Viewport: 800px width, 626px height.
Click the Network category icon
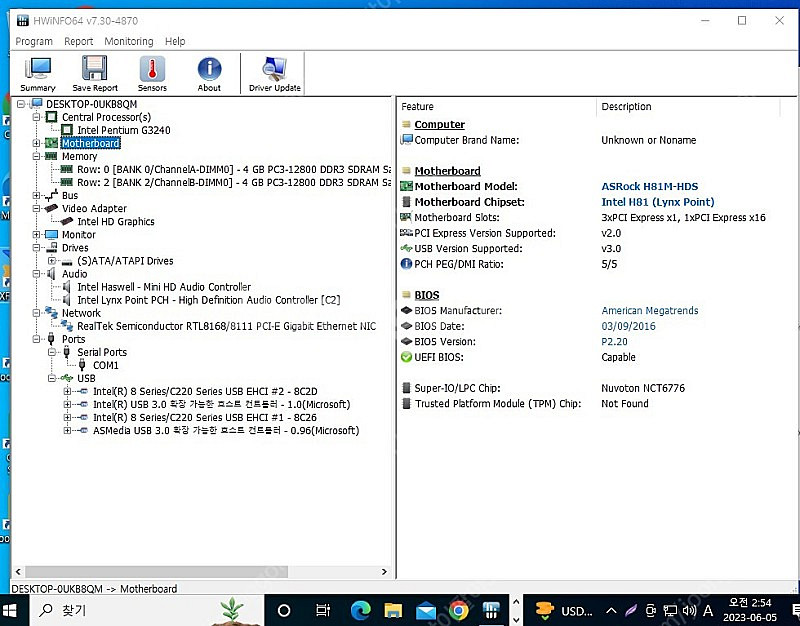51,313
